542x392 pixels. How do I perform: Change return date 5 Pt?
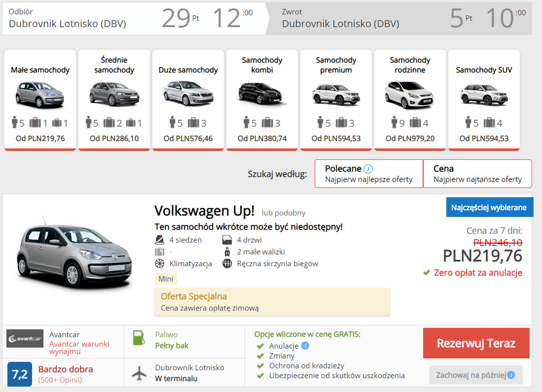click(461, 18)
